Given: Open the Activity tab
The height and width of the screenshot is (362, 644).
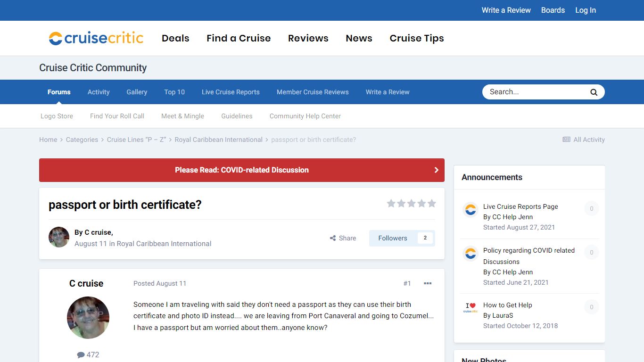Looking at the screenshot, I should (99, 92).
